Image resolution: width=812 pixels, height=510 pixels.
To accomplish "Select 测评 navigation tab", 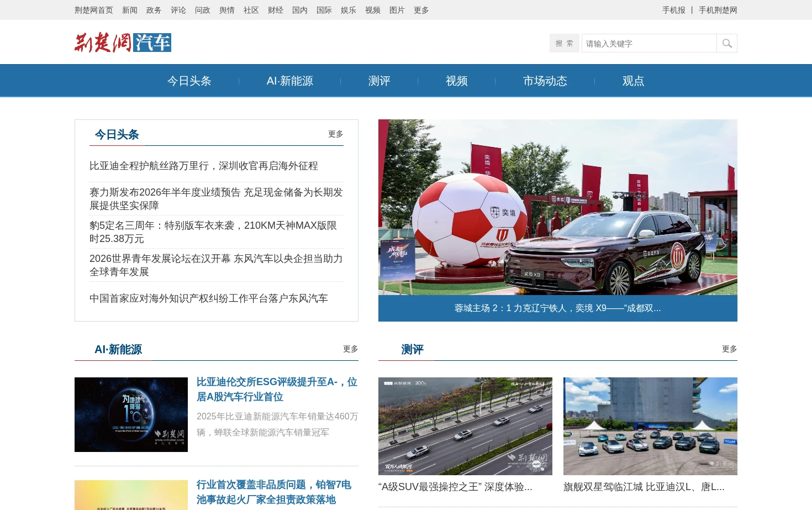I will point(379,81).
